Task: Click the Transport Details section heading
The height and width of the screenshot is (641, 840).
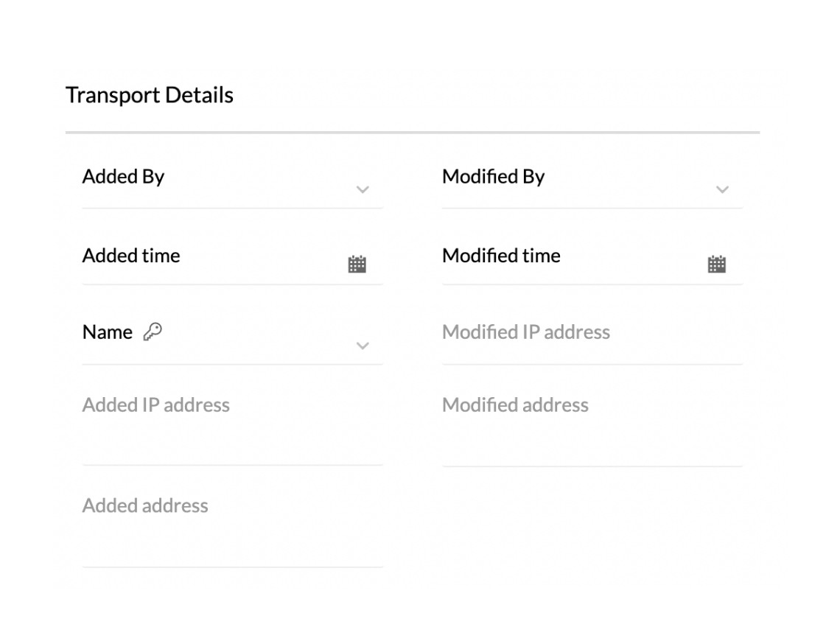Action: [x=150, y=95]
